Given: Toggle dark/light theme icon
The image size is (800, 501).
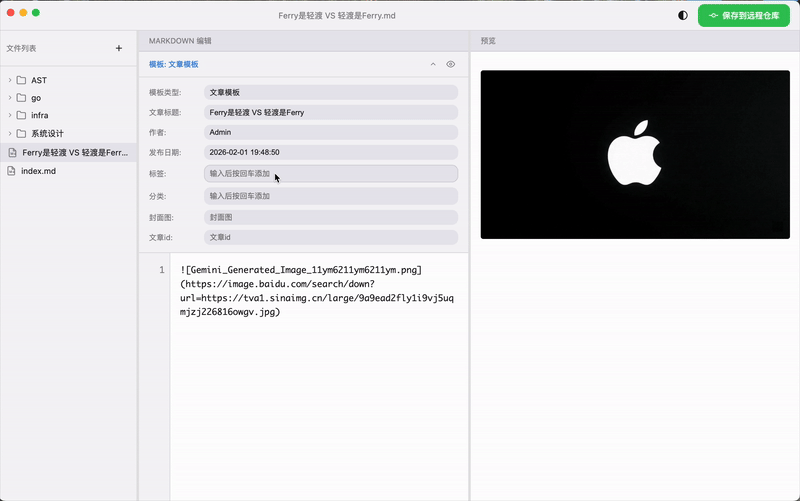Looking at the screenshot, I should click(683, 15).
